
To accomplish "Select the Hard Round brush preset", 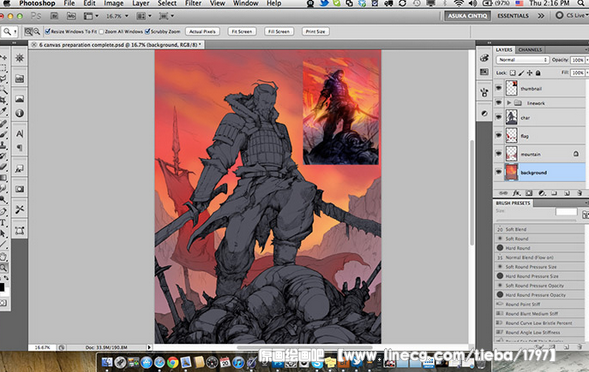I will (539, 248).
